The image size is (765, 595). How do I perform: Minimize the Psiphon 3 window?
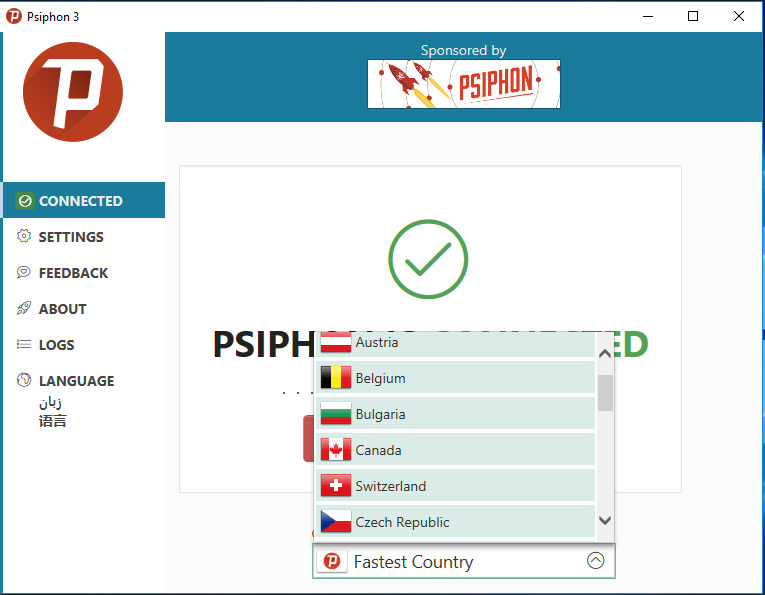[648, 16]
